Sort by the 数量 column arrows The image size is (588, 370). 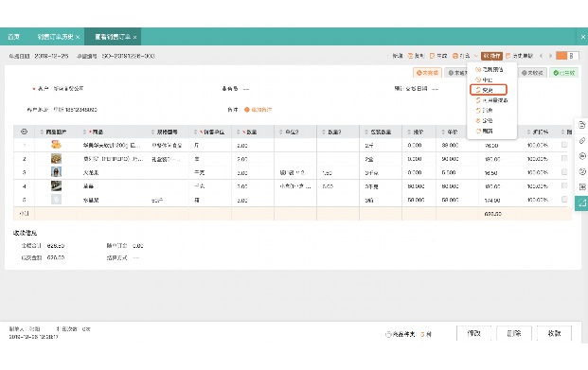coord(238,132)
